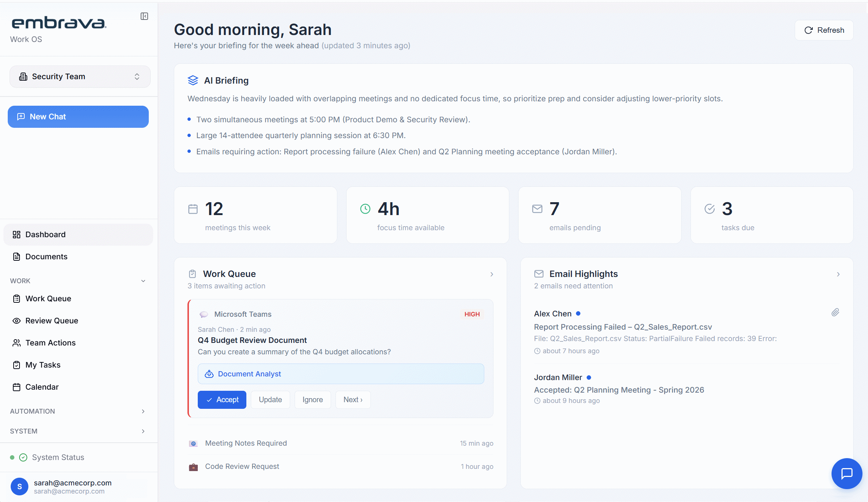868x502 pixels.
Task: Open Email Highlights via its chevron
Action: (838, 274)
